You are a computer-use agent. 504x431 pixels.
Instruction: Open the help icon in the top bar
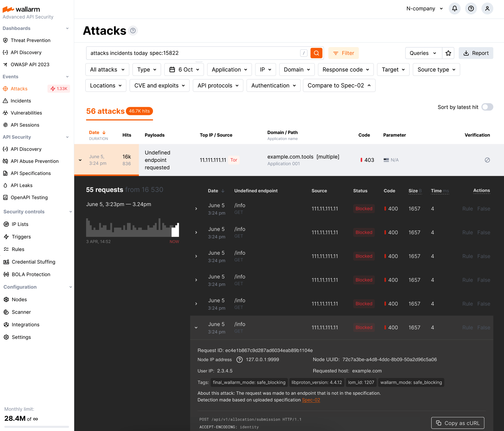[471, 8]
